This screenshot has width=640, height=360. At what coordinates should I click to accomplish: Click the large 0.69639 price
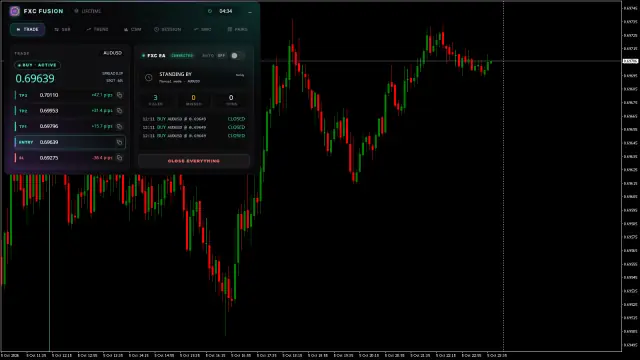[x=35, y=78]
